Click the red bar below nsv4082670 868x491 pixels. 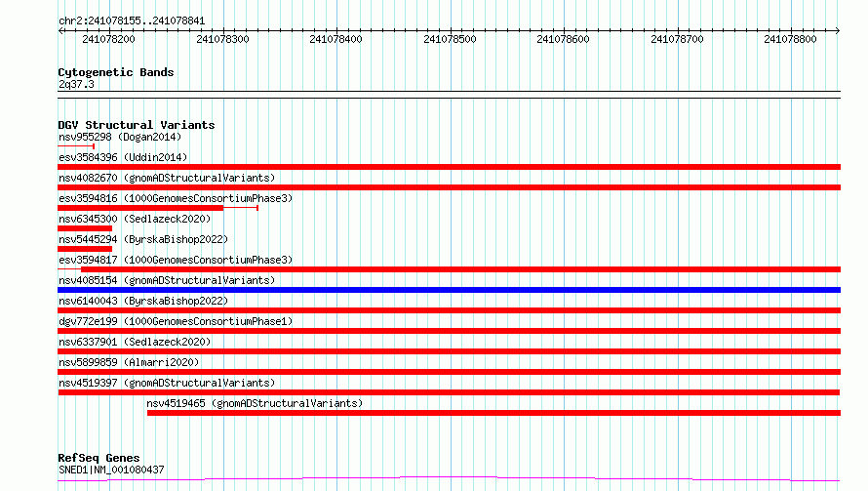[x=449, y=187]
